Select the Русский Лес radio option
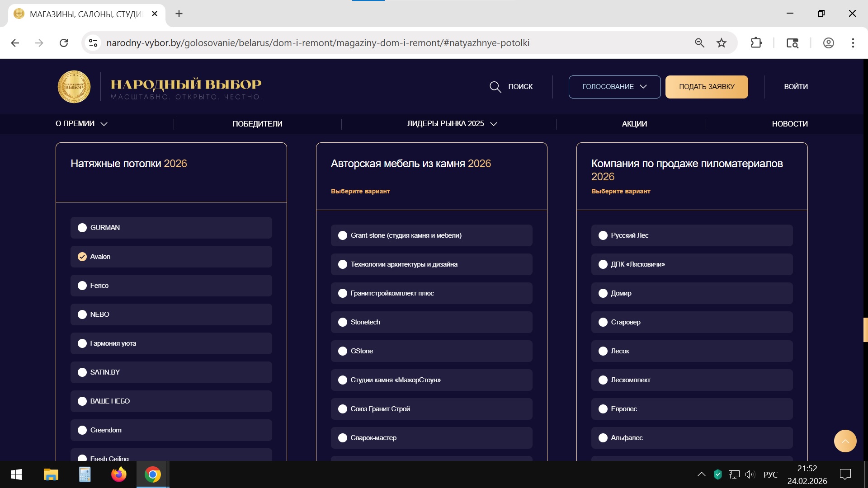The height and width of the screenshot is (488, 868). [x=603, y=235]
